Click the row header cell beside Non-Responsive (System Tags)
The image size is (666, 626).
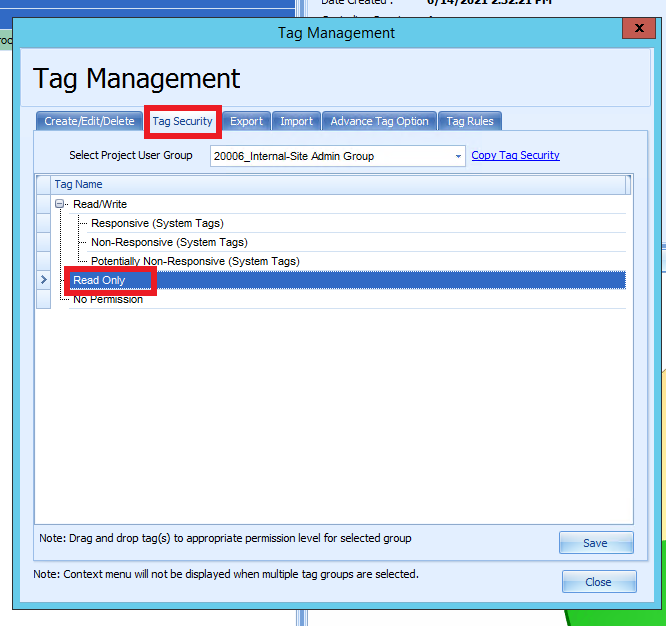click(43, 242)
